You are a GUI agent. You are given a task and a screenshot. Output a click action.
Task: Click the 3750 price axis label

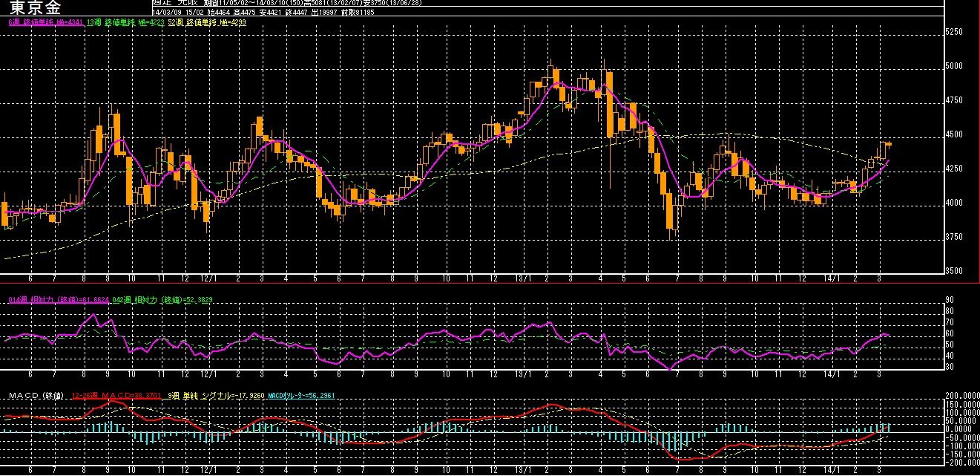[955, 237]
